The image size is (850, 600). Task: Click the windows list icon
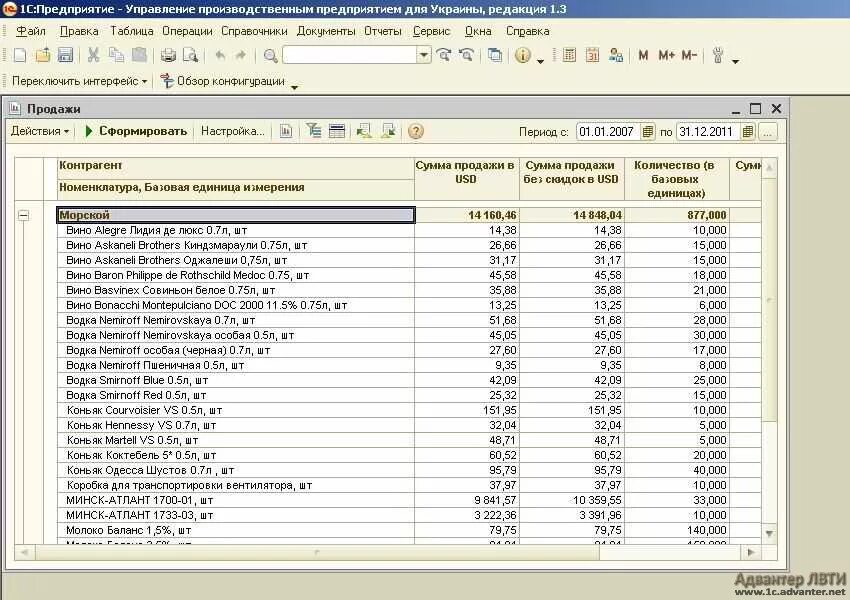[x=494, y=55]
